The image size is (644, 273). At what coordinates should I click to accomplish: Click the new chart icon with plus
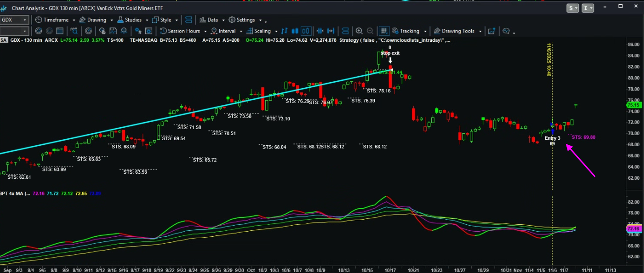(x=492, y=31)
